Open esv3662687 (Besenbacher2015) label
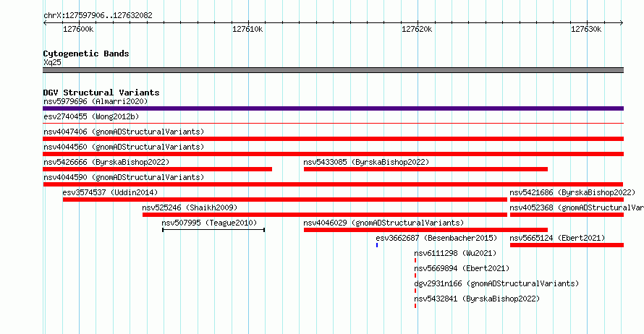This screenshot has height=334, width=644. pyautogui.click(x=436, y=238)
